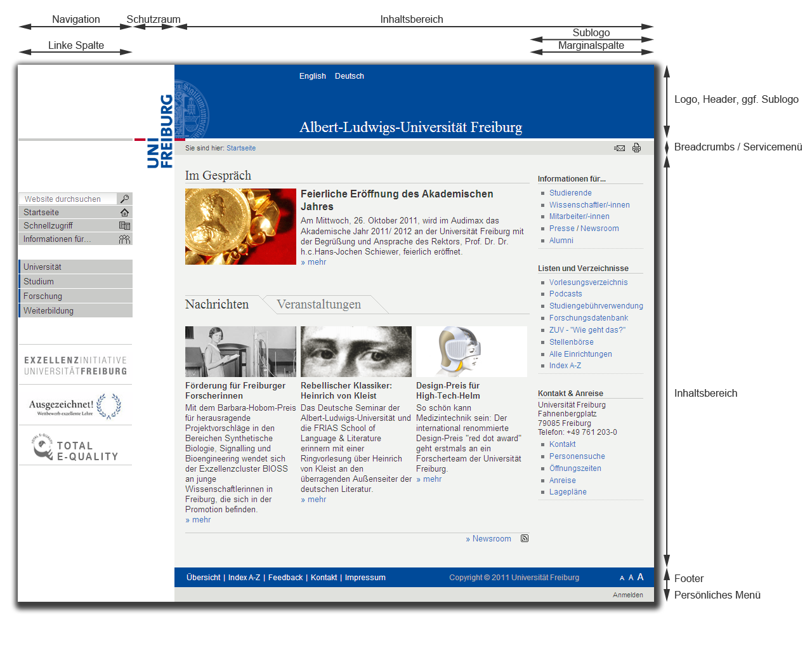Viewport: 812px width, 650px height.
Task: Open the gold medal article thumbnail
Action: [x=240, y=227]
